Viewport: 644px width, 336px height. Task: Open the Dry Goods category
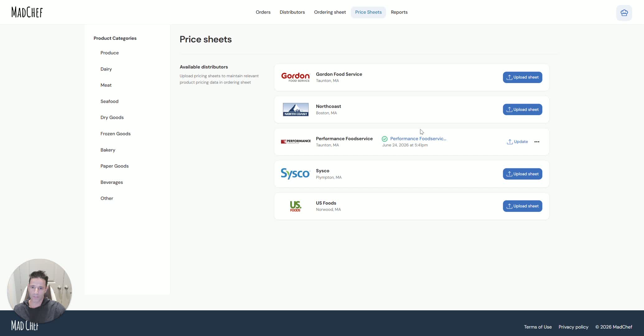112,118
